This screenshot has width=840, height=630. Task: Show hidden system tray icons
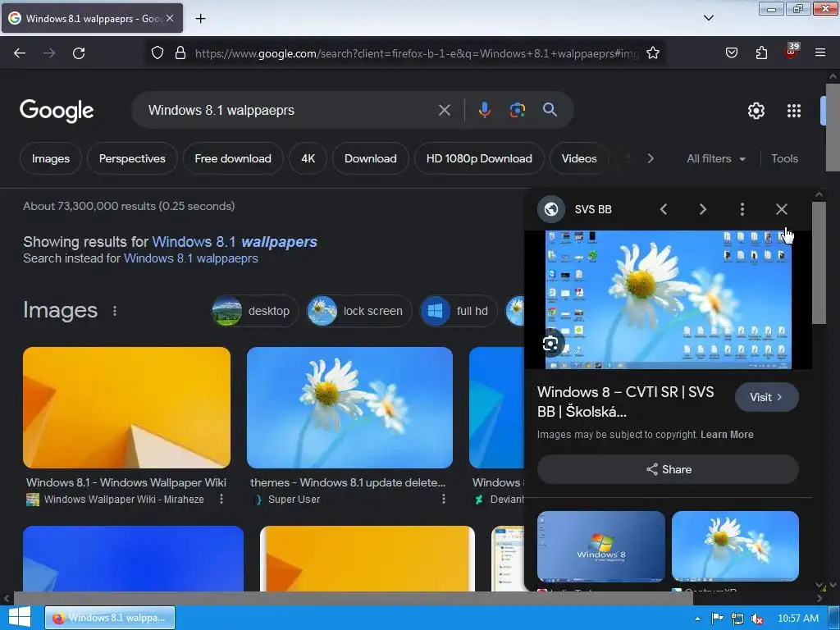(697, 619)
